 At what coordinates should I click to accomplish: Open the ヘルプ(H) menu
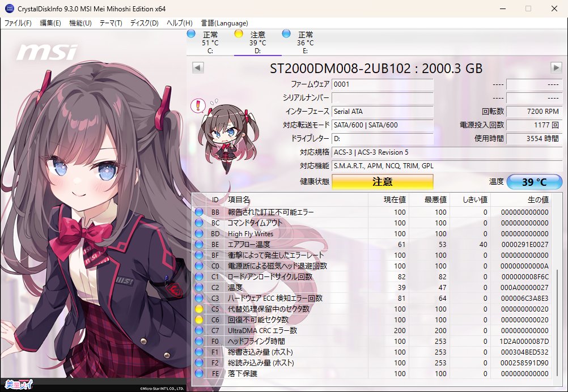coord(179,23)
